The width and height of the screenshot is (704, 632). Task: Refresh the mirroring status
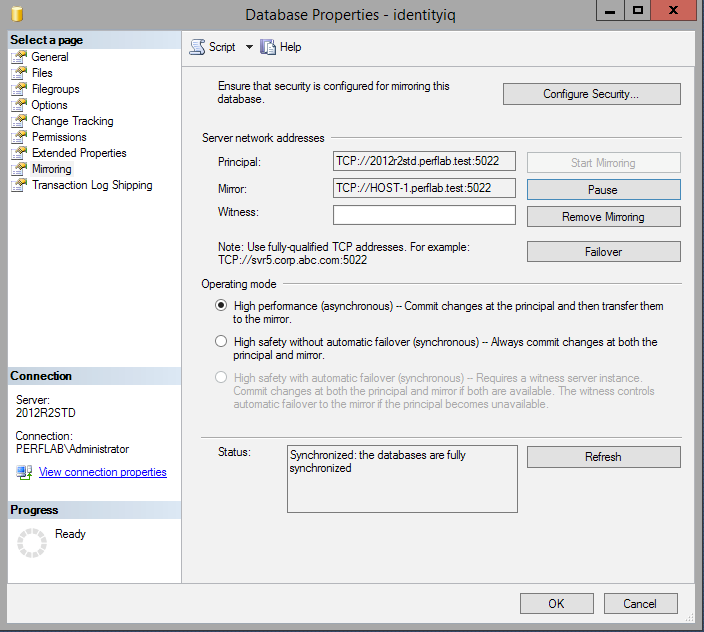click(603, 456)
